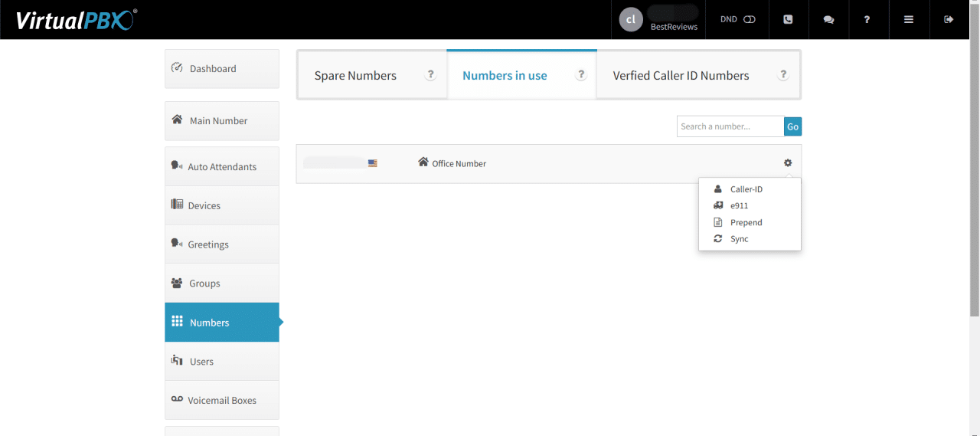Select Numbers in the sidebar

(x=222, y=322)
